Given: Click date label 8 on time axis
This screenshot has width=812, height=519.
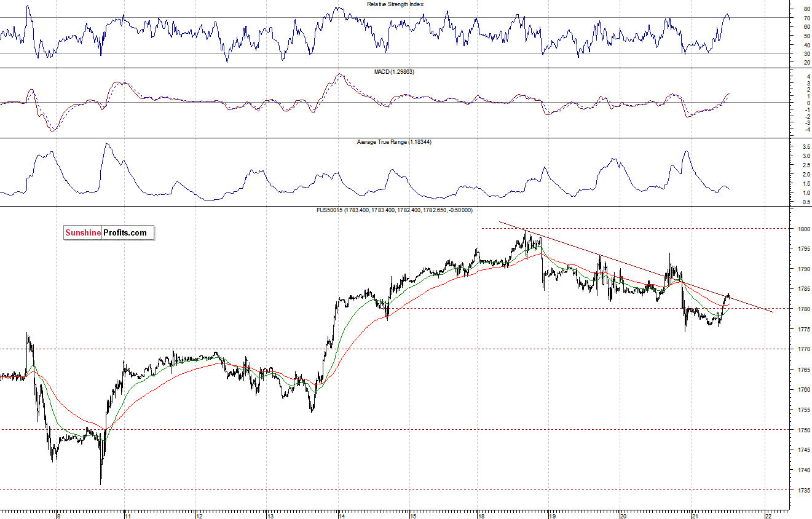Looking at the screenshot, I should [x=57, y=515].
